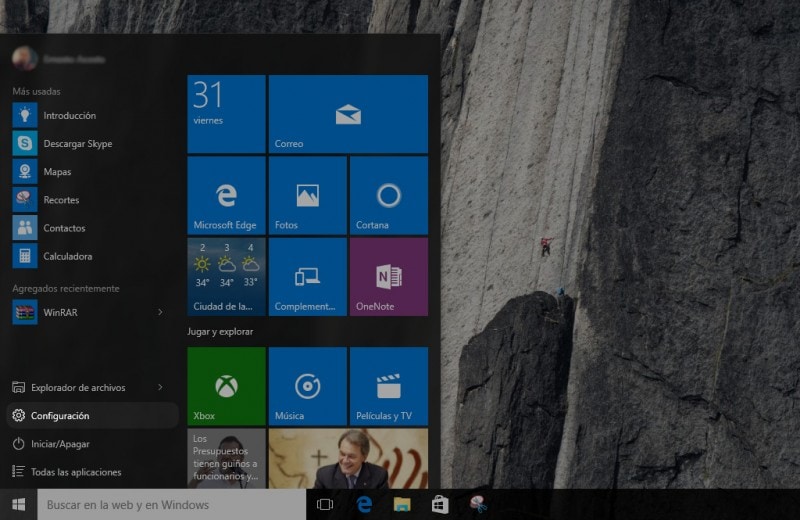The width and height of the screenshot is (800, 520).
Task: Expand the WinRAR jump list arrow
Action: point(160,312)
